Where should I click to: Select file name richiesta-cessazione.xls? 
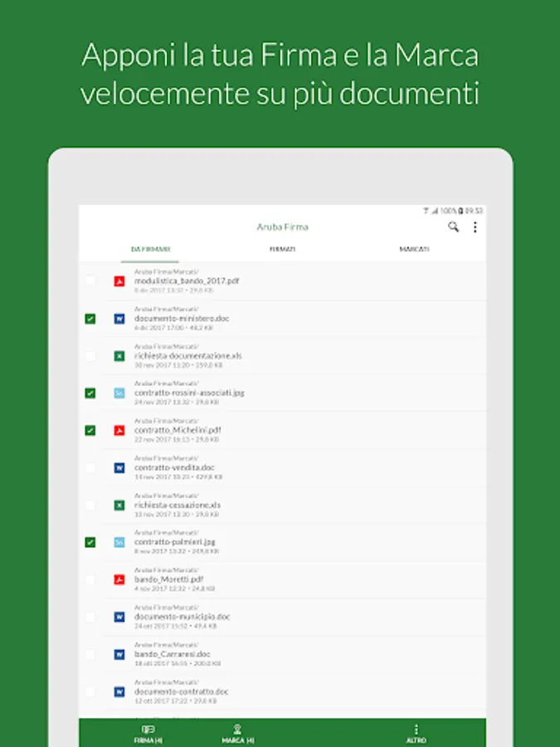coord(178,505)
